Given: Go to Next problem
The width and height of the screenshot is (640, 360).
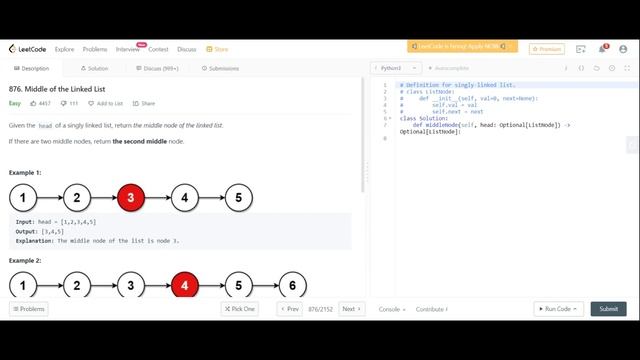Looking at the screenshot, I should [x=351, y=309].
